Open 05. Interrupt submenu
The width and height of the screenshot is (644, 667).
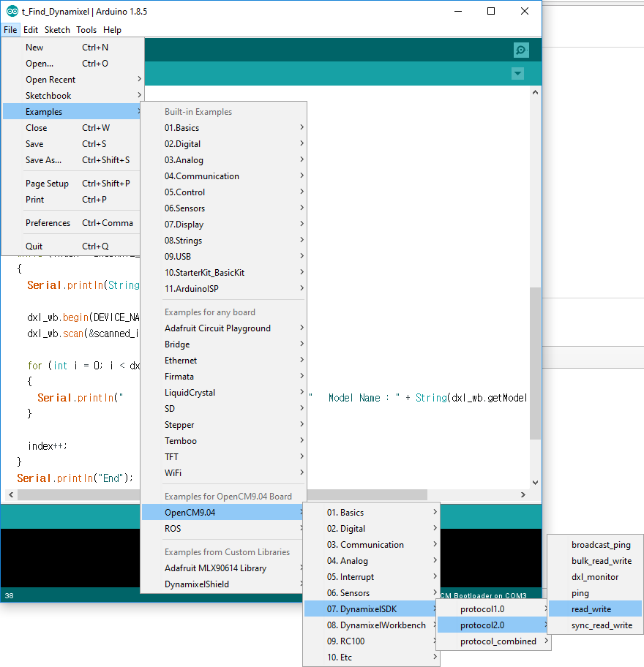tap(371, 577)
